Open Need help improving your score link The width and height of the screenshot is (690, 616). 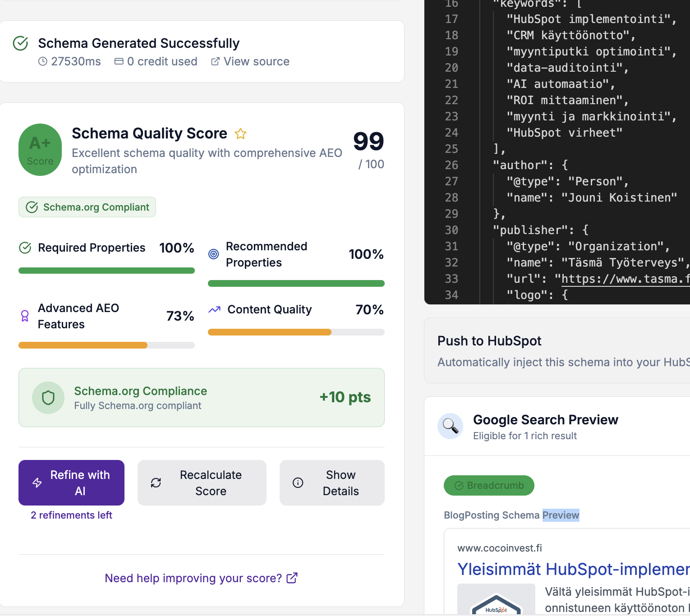coord(201,578)
